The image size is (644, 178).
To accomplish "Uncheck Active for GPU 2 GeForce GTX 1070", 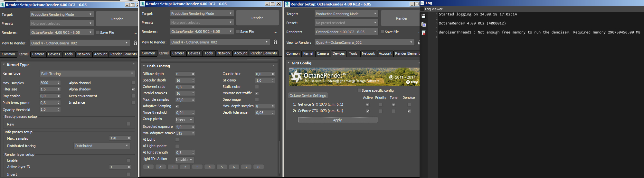I will pos(368,111).
